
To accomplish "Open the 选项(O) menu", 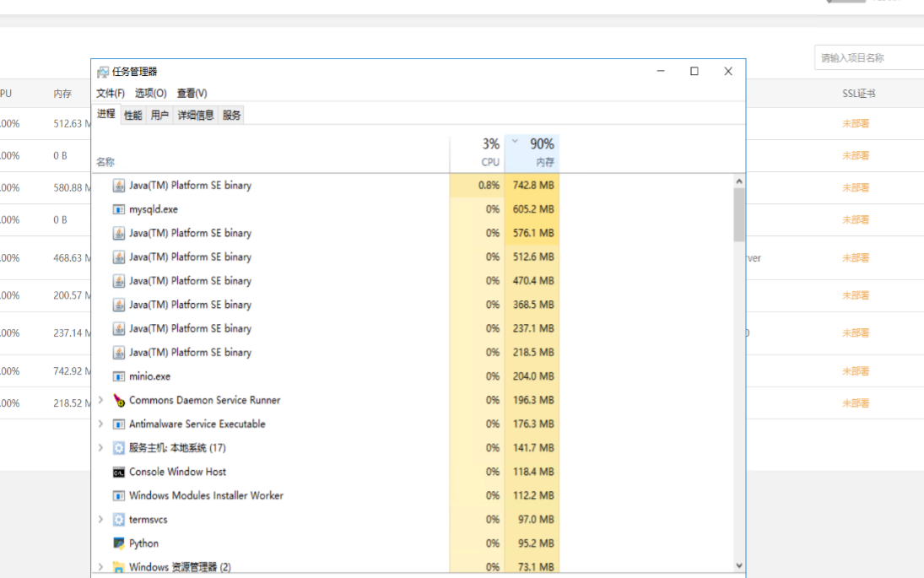I will point(151,93).
